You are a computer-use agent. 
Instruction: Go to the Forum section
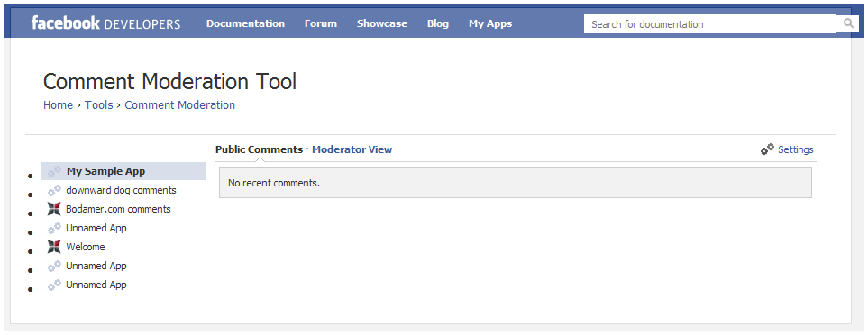pyautogui.click(x=321, y=23)
